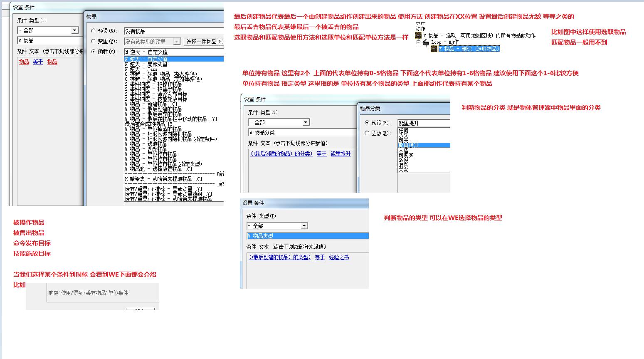Select 哈希表 - 从哈希表提取物品 list entry
This screenshot has height=359, width=644.
[163, 179]
